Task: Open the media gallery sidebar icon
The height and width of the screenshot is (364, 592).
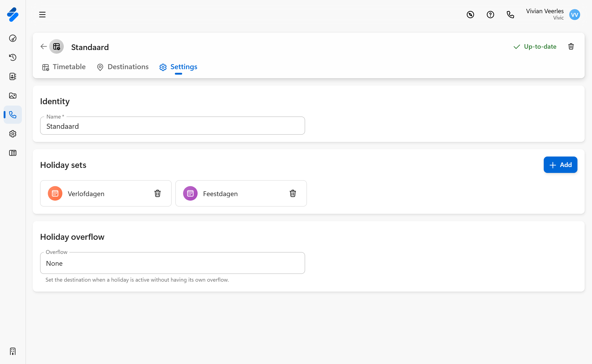Action: coord(13,96)
